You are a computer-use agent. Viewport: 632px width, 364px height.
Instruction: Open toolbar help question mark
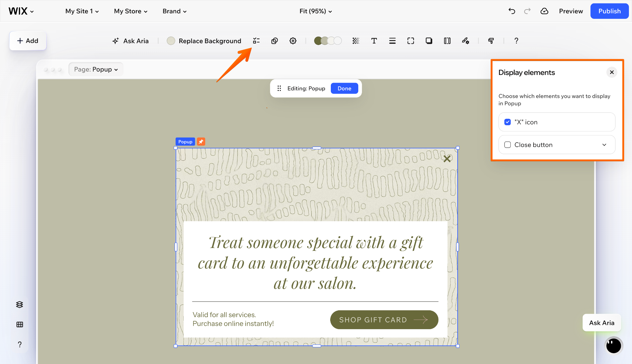pos(516,41)
